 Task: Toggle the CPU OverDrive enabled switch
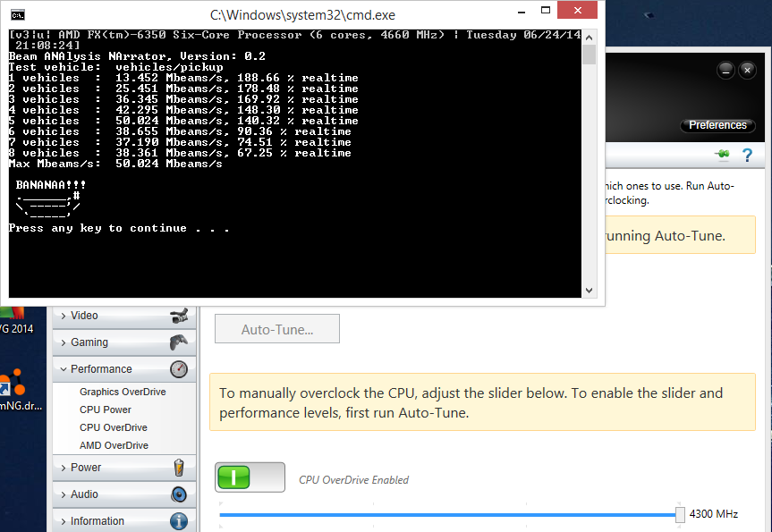click(x=250, y=477)
